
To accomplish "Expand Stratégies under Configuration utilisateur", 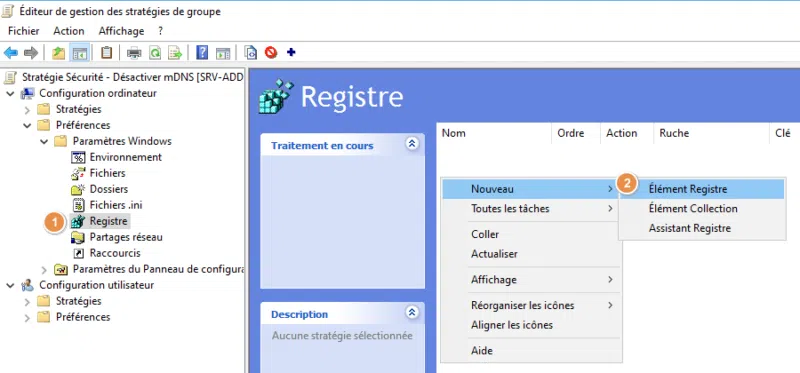I will point(28,302).
